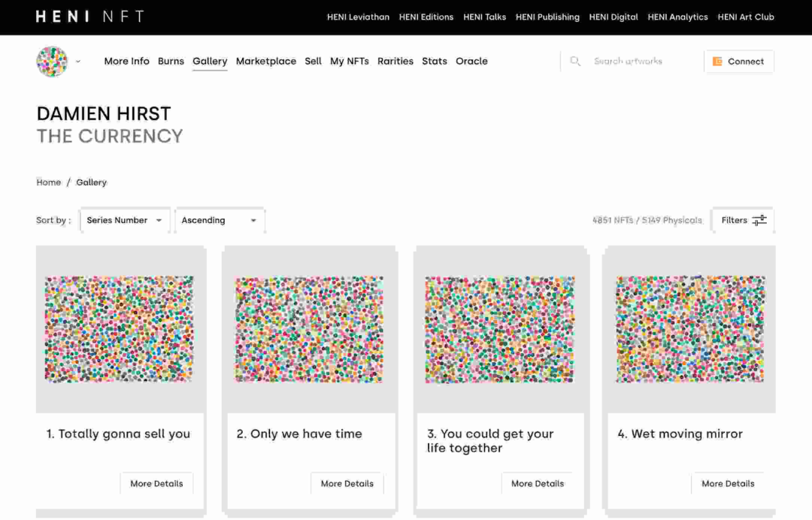
Task: Open HENI Leviathan in top bar
Action: 358,17
